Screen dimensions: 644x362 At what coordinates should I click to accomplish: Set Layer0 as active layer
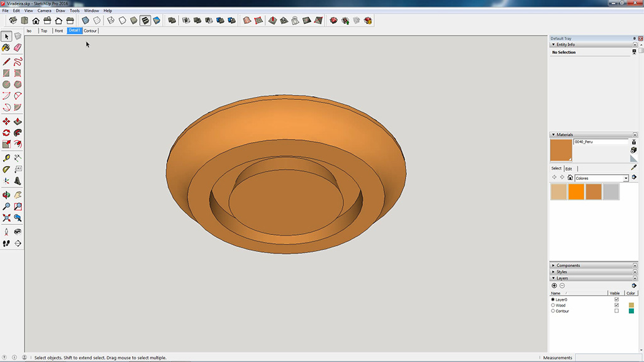click(x=553, y=300)
